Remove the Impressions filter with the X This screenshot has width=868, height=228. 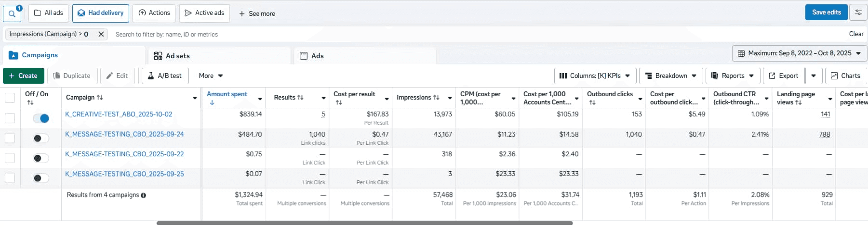coord(101,34)
